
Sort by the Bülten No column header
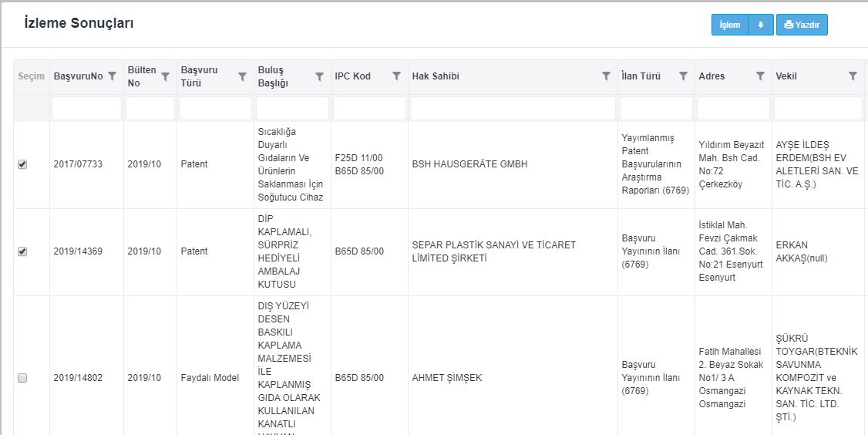point(142,76)
